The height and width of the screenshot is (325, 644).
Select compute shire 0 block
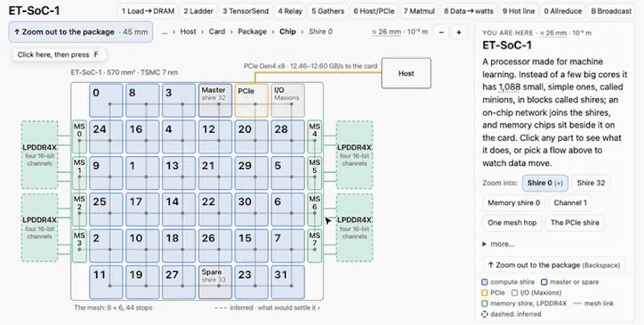(x=106, y=101)
